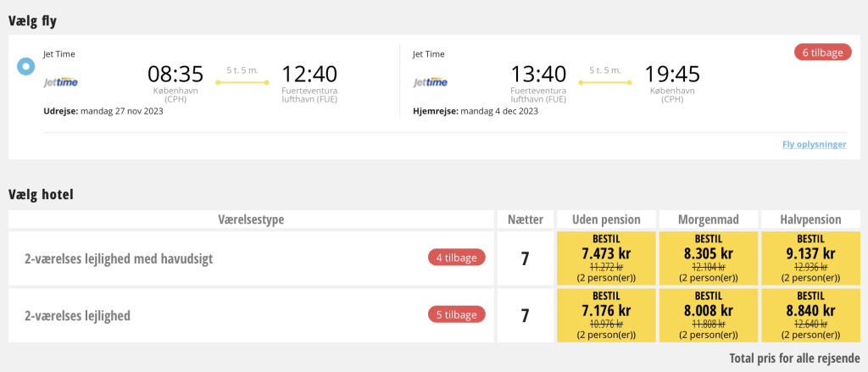The height and width of the screenshot is (372, 868).
Task: Select the 2-værelses lejlighed room row
Action: 78,315
